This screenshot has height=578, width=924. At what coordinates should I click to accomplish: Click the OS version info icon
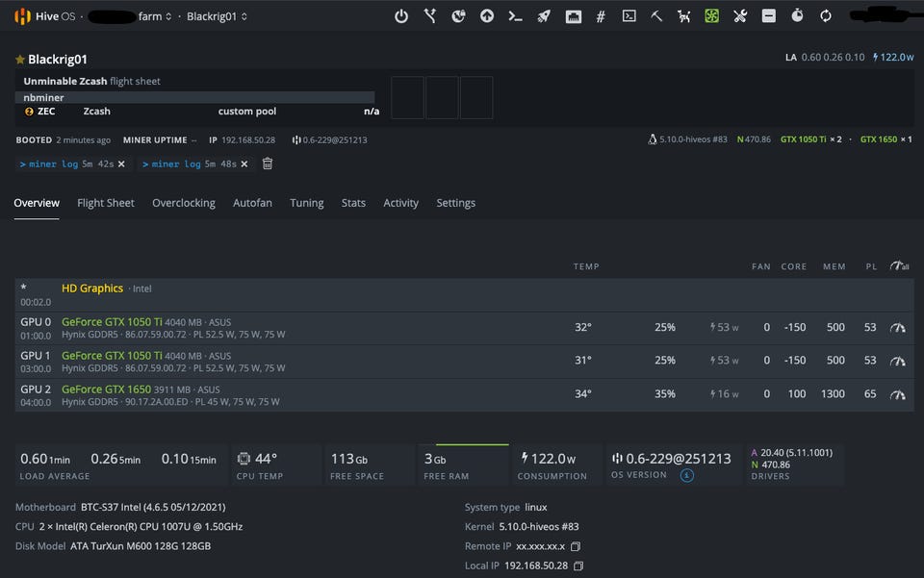coord(687,475)
